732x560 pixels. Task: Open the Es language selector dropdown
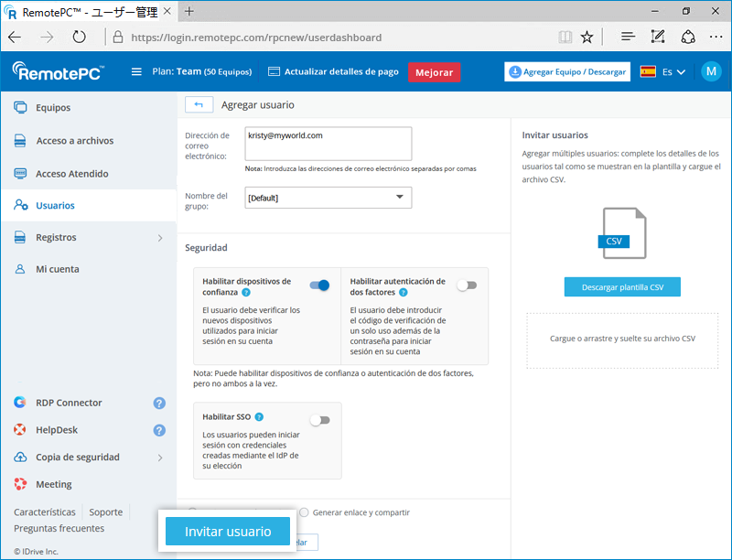(x=663, y=72)
